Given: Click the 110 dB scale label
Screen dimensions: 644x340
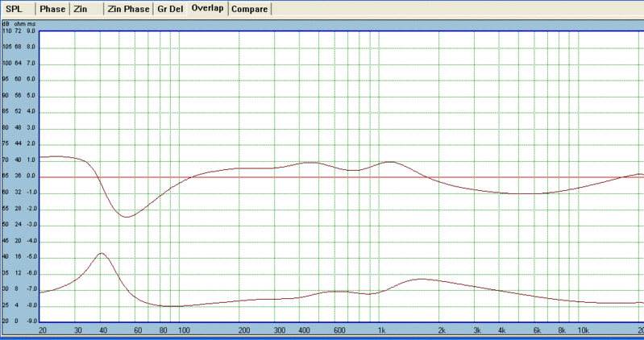Looking at the screenshot, I should [x=7, y=31].
